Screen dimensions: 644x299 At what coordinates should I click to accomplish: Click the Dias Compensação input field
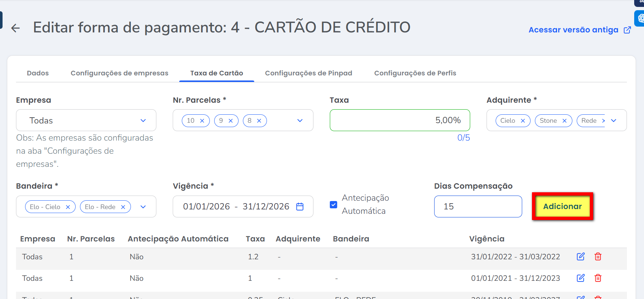click(478, 206)
